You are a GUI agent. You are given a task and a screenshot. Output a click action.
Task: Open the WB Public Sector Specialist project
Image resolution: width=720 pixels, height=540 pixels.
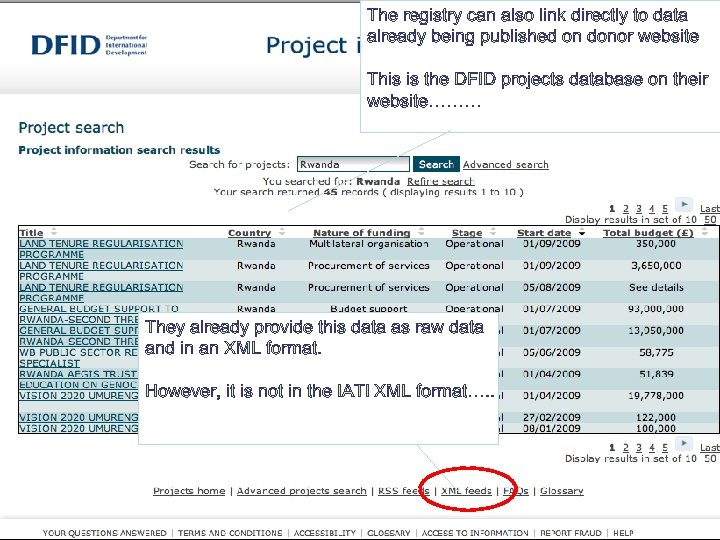(79, 358)
